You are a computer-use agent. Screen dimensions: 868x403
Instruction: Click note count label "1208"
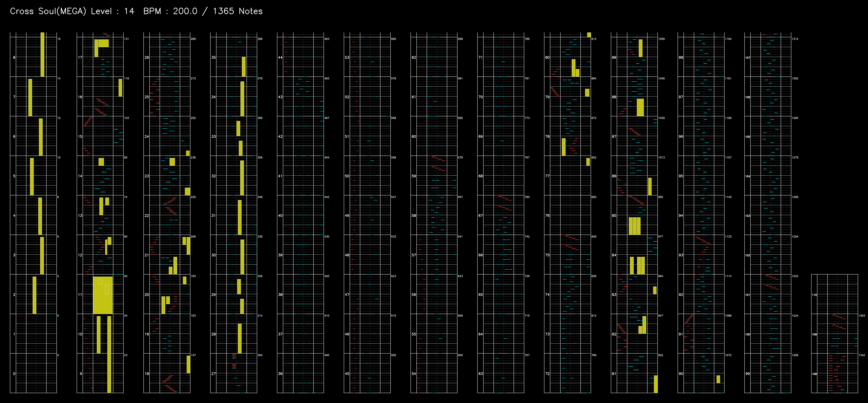click(x=795, y=355)
